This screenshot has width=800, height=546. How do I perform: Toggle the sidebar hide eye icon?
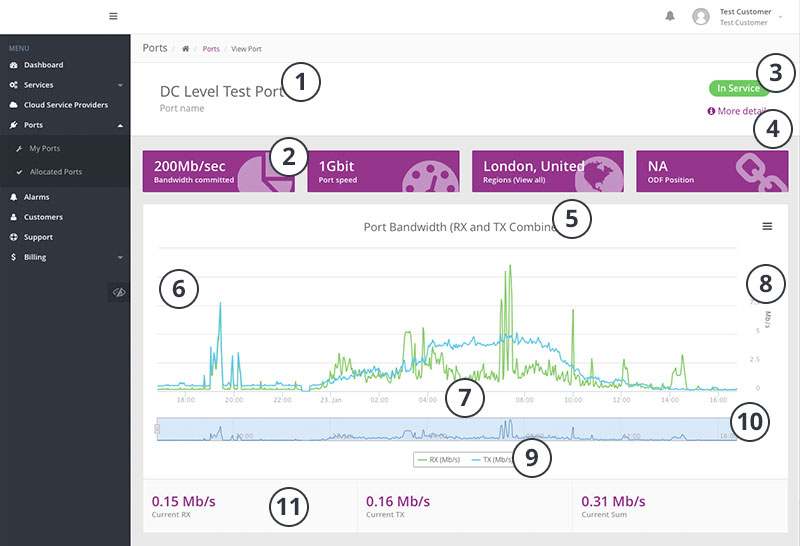[x=119, y=292]
